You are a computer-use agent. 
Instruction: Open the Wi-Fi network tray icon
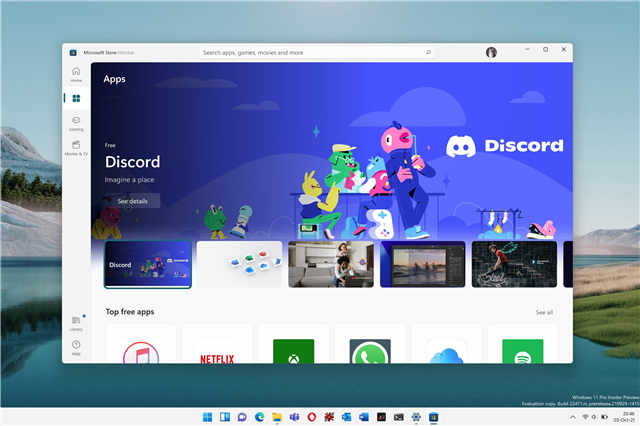585,417
